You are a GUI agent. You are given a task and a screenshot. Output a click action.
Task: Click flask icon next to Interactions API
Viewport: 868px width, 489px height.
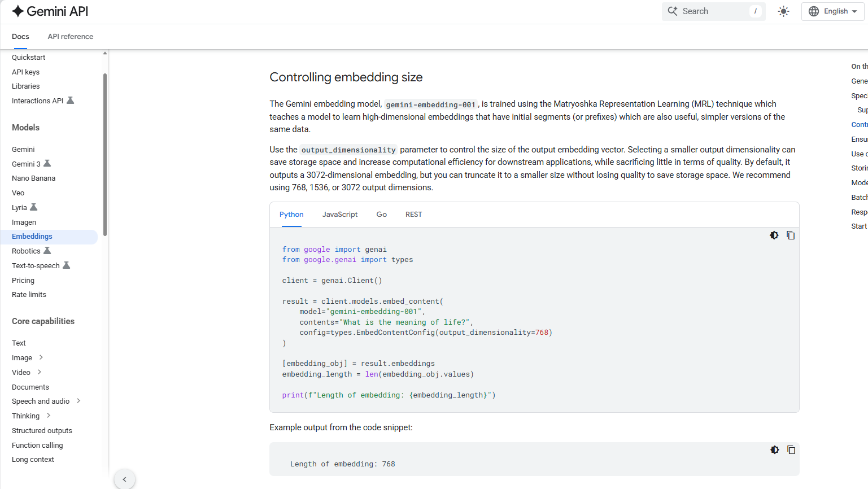pos(71,101)
